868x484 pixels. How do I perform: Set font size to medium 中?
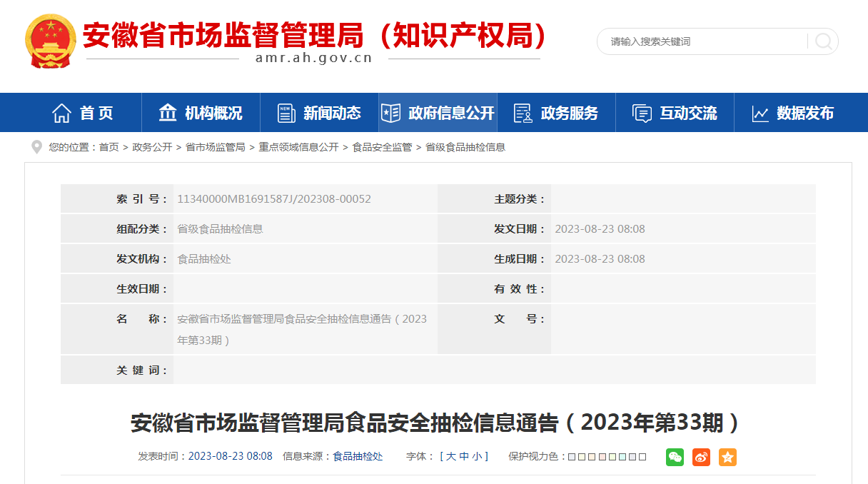coord(464,456)
